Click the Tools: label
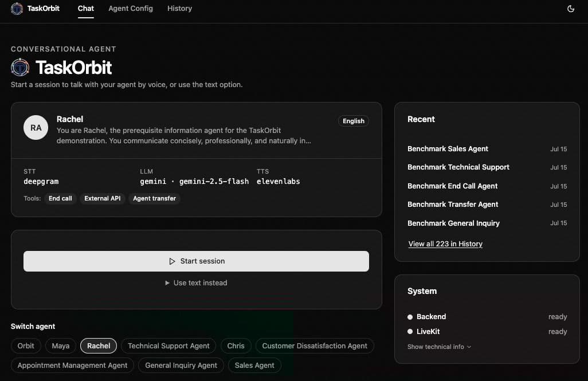This screenshot has width=588, height=381. [32, 198]
